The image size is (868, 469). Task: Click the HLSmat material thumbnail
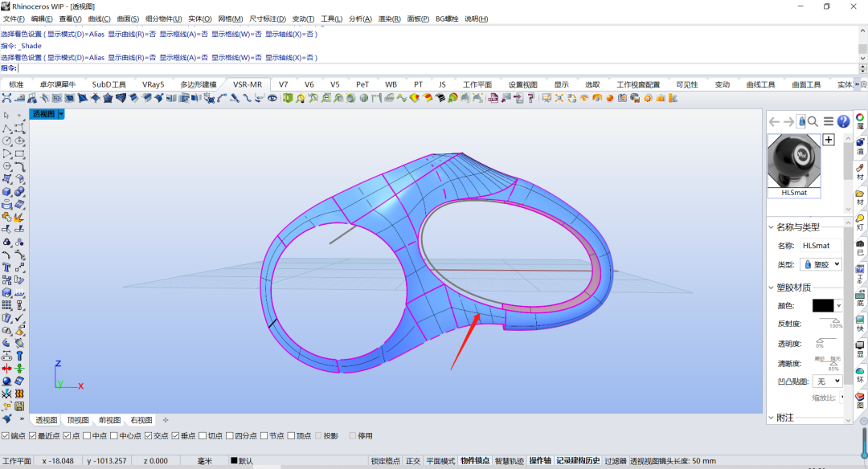794,161
